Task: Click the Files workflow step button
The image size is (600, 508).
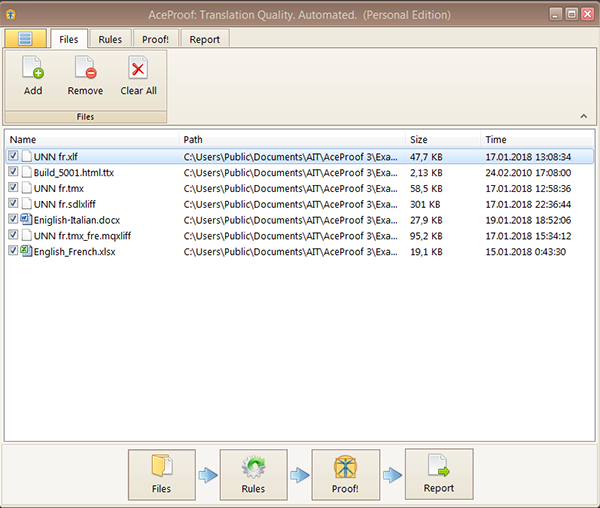Action: pyautogui.click(x=161, y=475)
